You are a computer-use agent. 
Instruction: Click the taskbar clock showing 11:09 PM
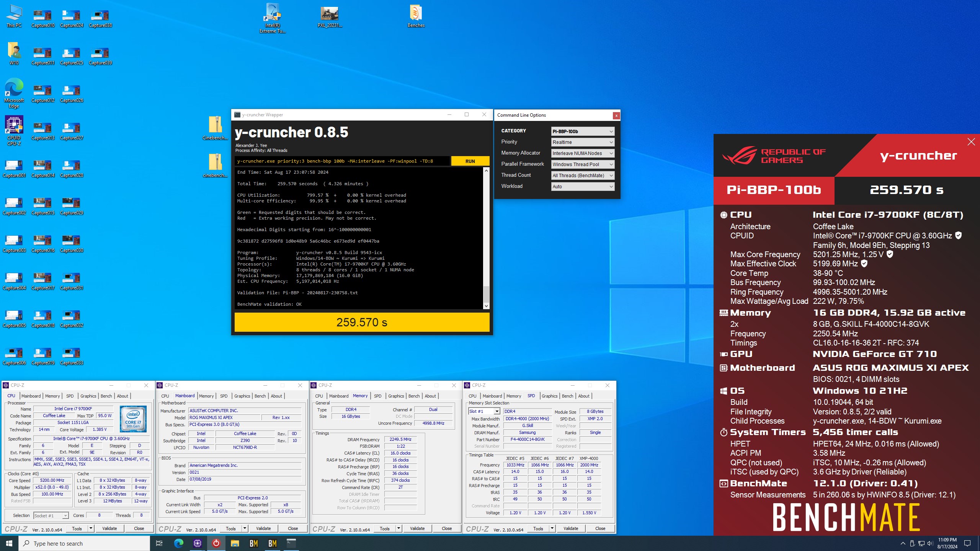(947, 543)
